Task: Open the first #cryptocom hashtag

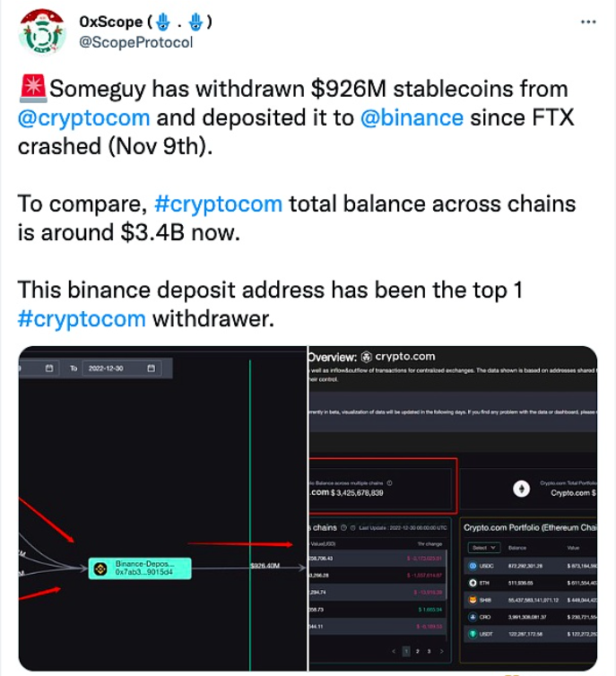Action: pos(219,204)
